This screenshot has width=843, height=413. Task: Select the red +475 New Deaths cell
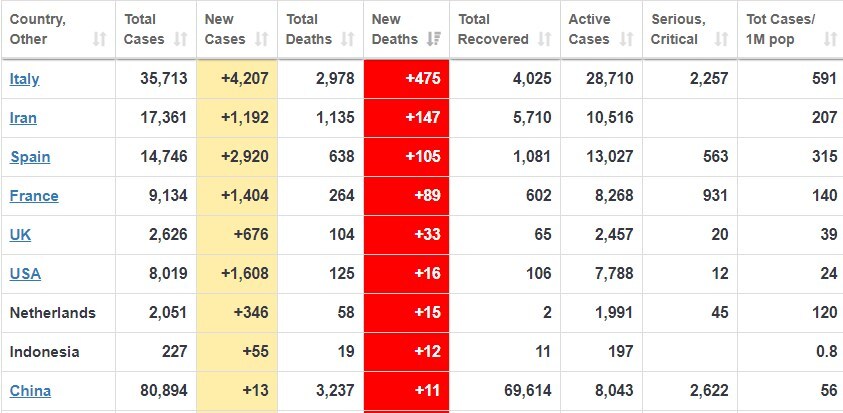click(x=406, y=79)
